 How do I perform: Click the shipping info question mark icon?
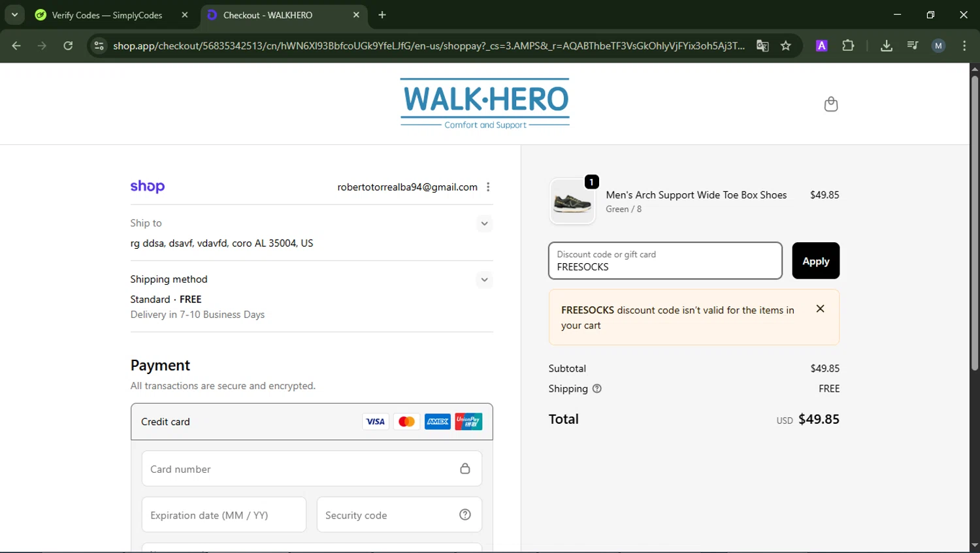click(596, 388)
